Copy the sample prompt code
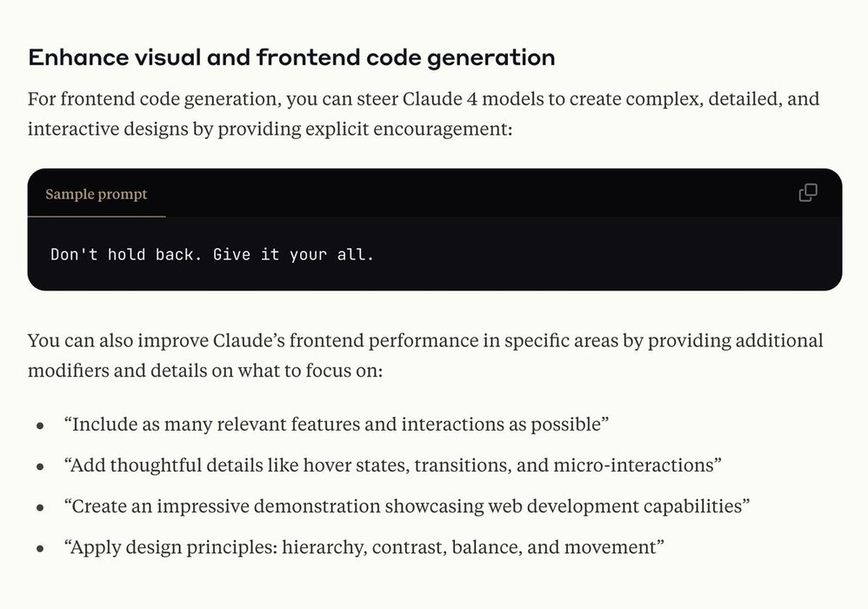 [x=808, y=193]
